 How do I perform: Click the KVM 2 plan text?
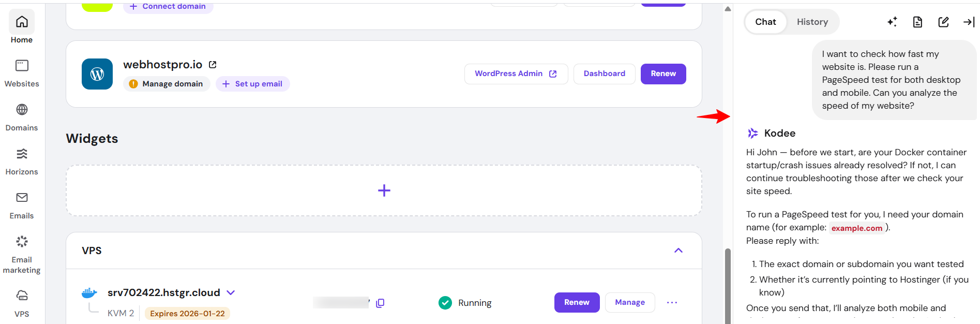pyautogui.click(x=120, y=313)
